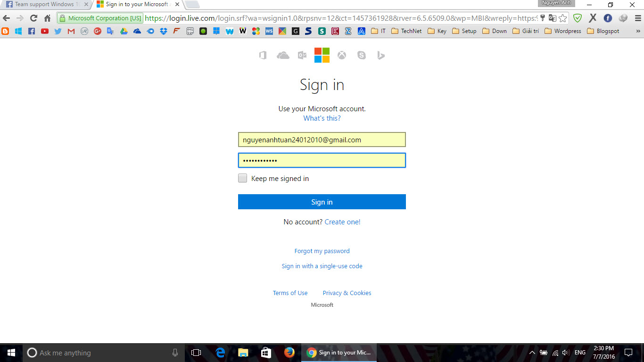This screenshot has width=644, height=362.
Task: Open the Google Drive bookmark icon
Action: pos(124,31)
